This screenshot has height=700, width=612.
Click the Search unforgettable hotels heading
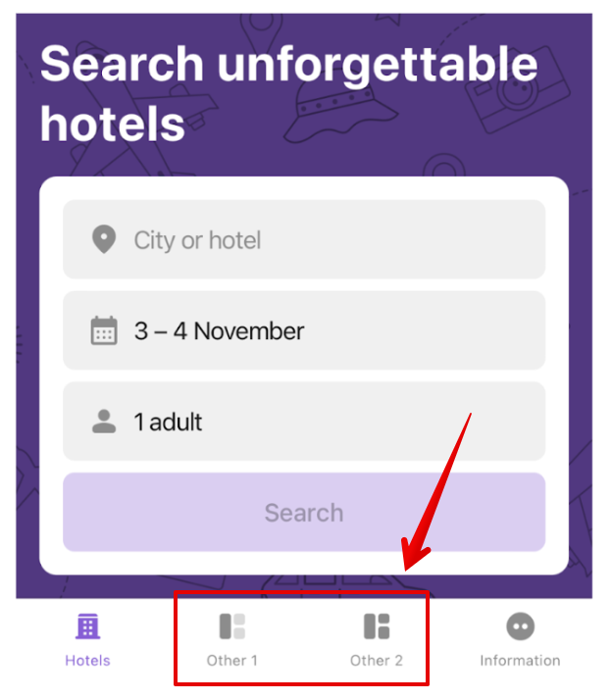[288, 94]
